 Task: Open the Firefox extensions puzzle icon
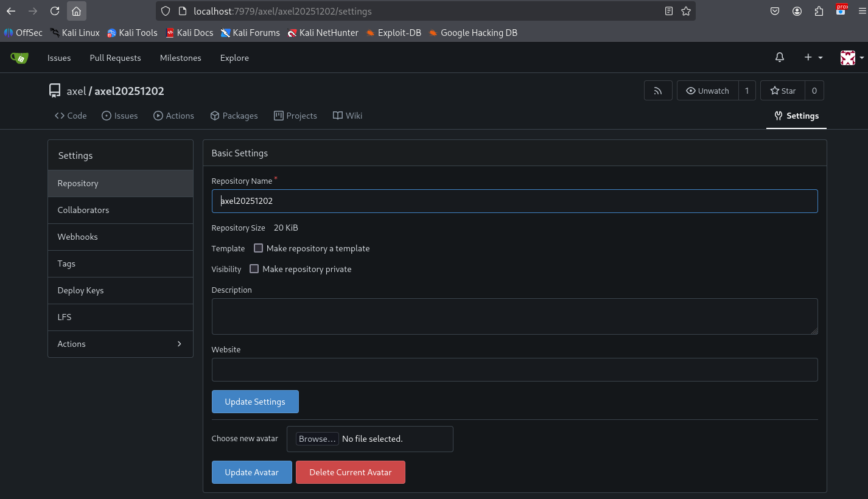point(819,11)
